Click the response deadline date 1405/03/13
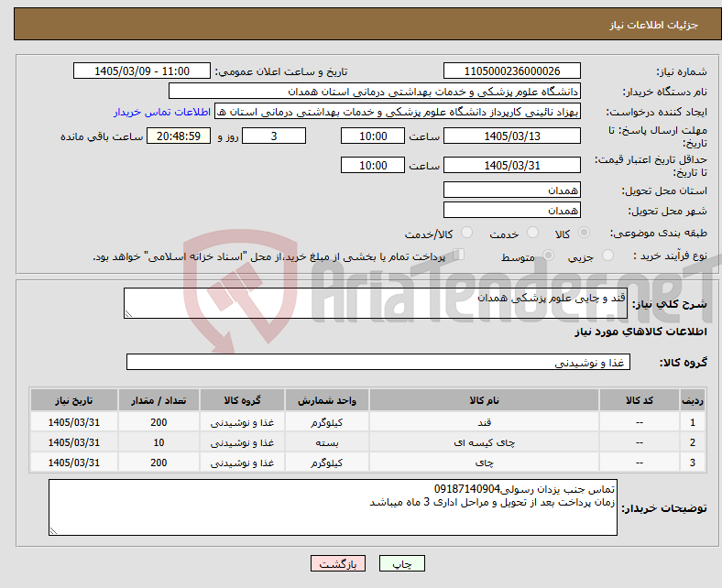722x588 pixels. 511,136
